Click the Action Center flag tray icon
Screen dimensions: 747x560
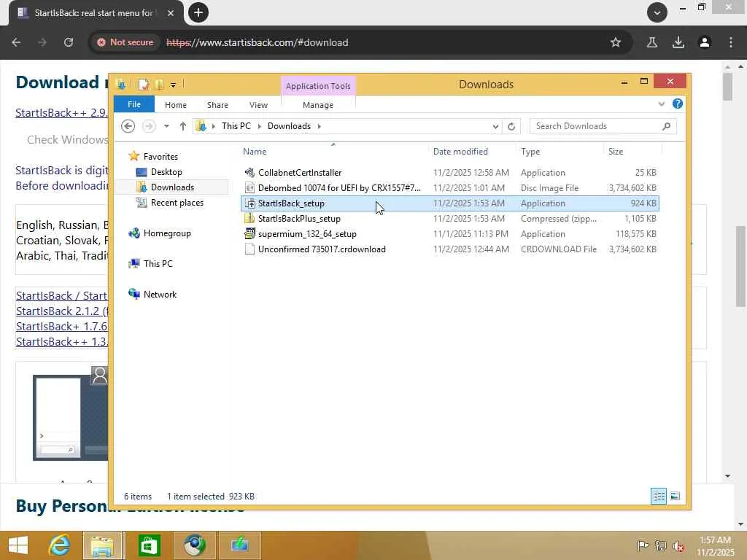tap(643, 545)
